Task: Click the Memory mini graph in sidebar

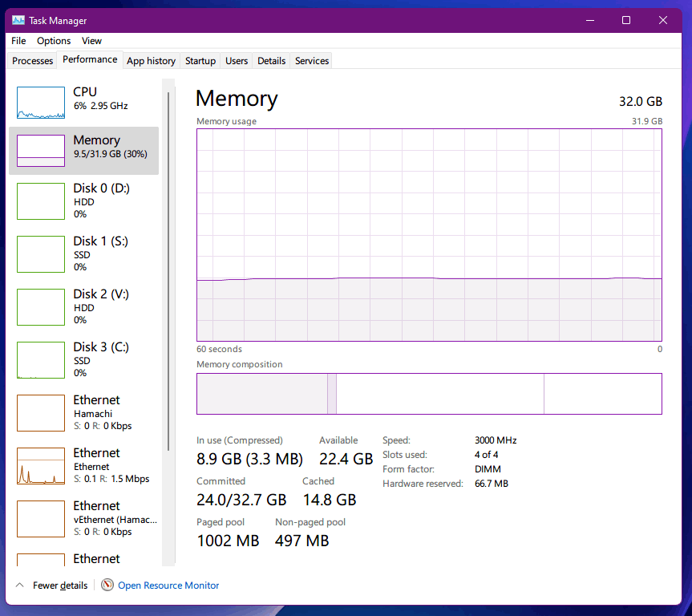Action: (41, 151)
